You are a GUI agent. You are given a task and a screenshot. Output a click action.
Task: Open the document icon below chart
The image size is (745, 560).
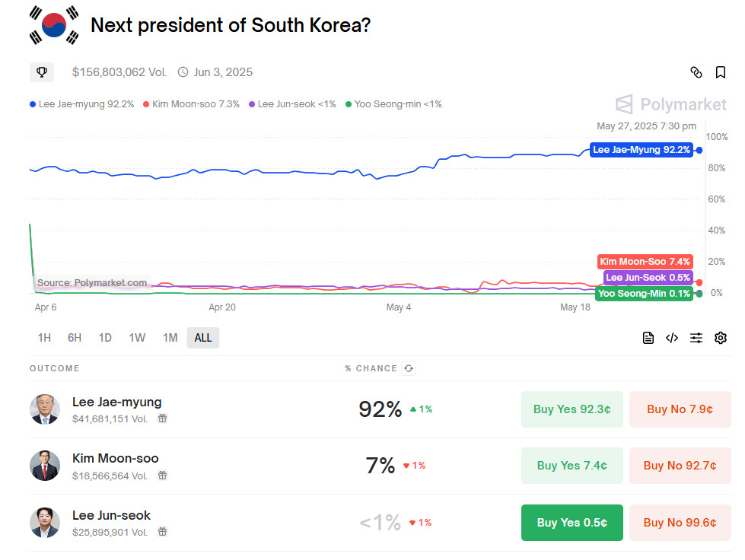[x=648, y=338]
